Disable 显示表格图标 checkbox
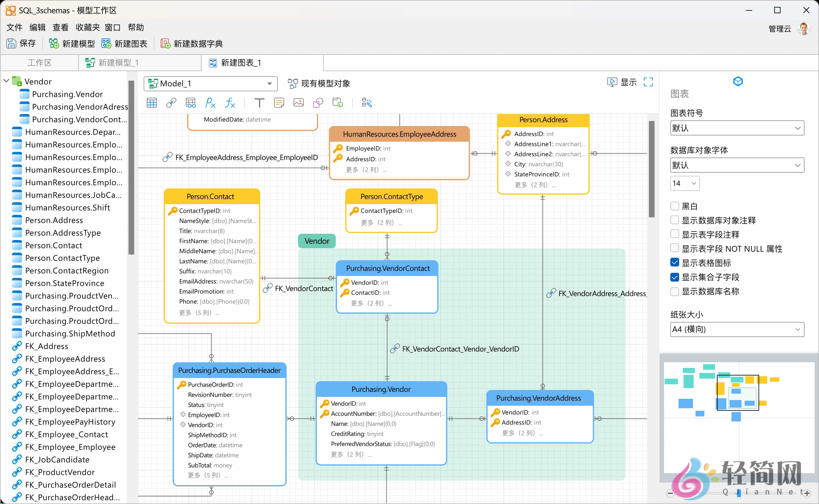819x504 pixels. (x=675, y=263)
